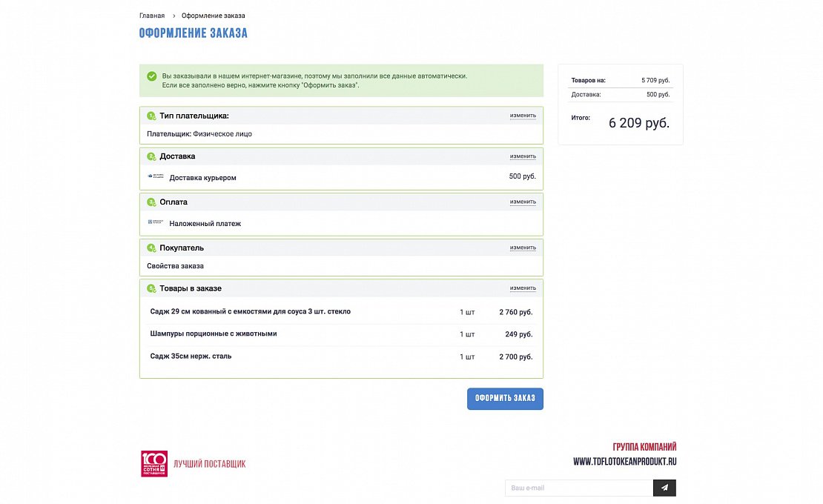Click изменить in the Покупатель section
Image resolution: width=823 pixels, height=504 pixels.
tap(523, 248)
